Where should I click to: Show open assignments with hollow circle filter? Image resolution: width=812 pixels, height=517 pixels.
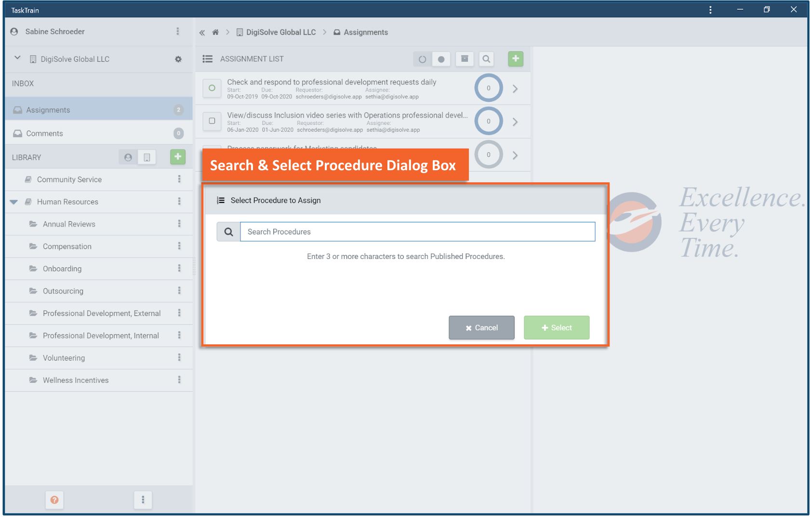click(x=422, y=59)
